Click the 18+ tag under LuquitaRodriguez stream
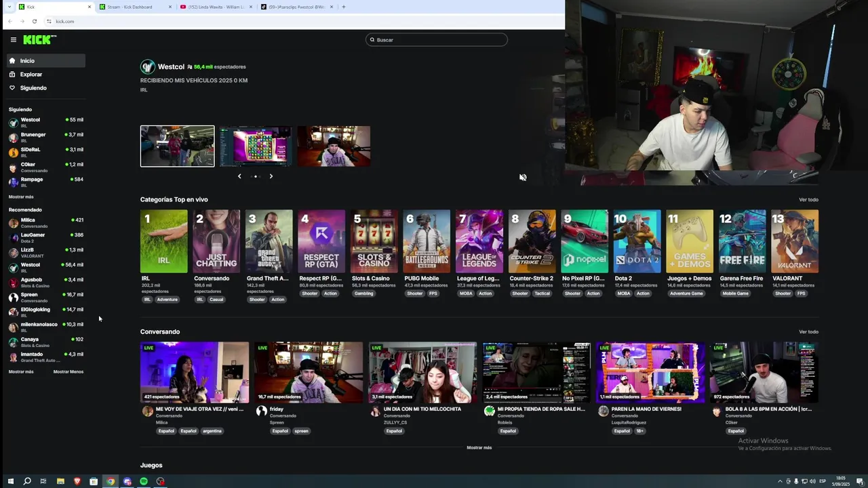 641,431
